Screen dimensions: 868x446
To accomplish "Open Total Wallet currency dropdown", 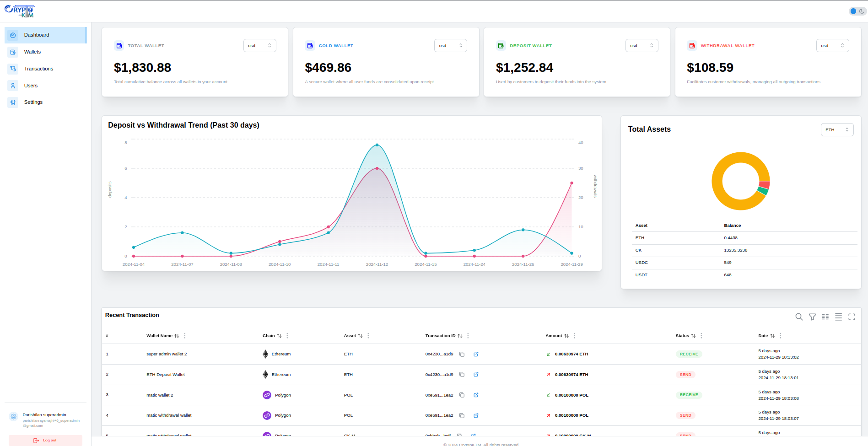I will pos(259,46).
